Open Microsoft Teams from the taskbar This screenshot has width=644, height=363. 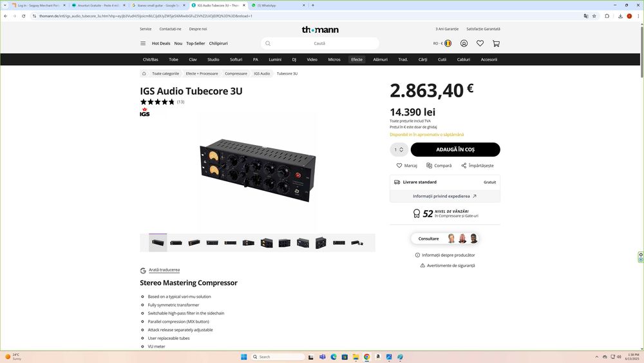tap(323, 357)
